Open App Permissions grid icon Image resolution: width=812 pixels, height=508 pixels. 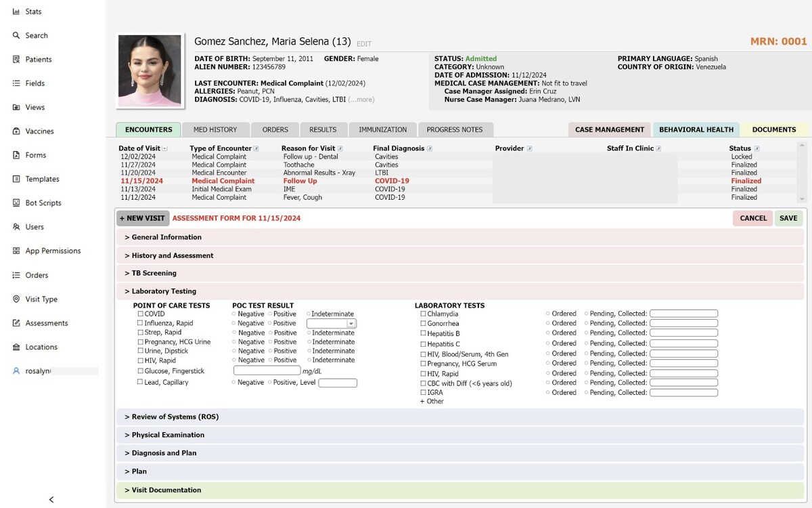(x=16, y=251)
